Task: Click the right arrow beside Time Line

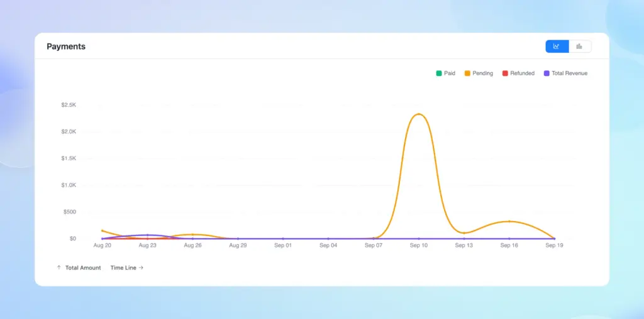Action: click(141, 268)
